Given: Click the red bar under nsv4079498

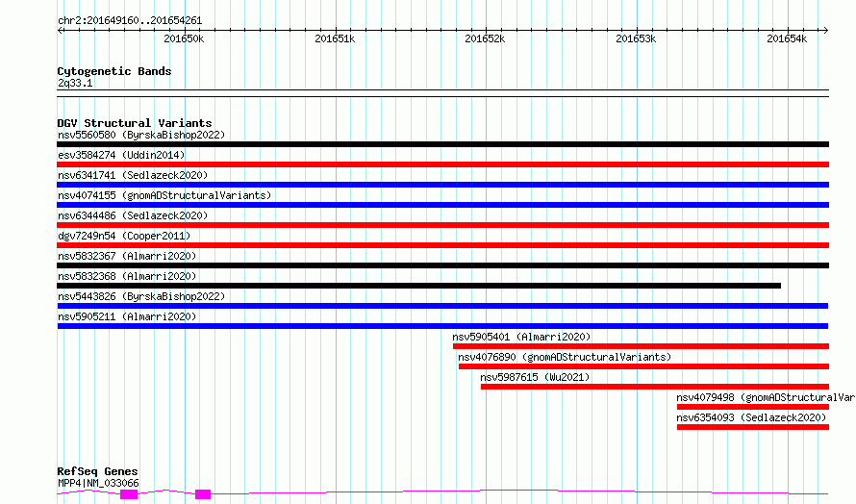Looking at the screenshot, I should [x=753, y=407].
